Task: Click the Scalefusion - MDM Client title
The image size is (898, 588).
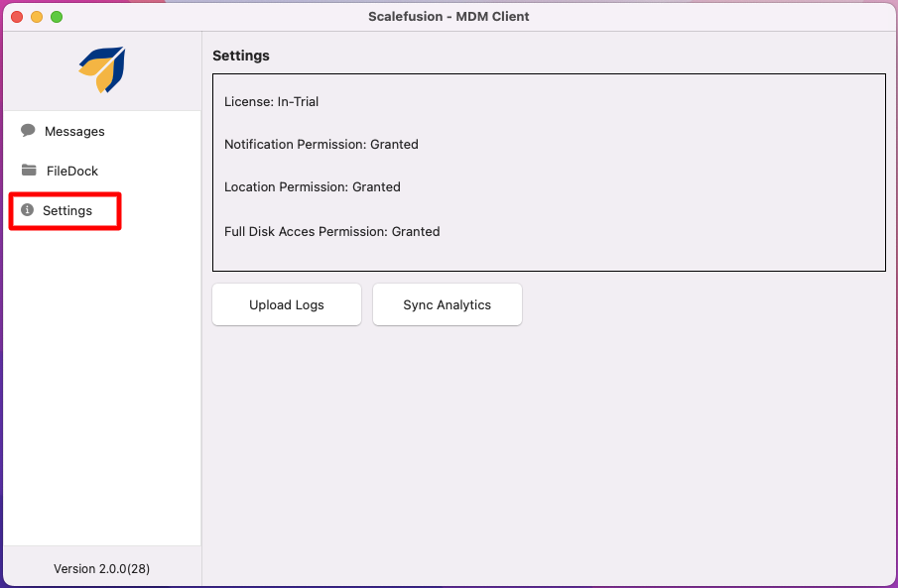Action: point(449,17)
